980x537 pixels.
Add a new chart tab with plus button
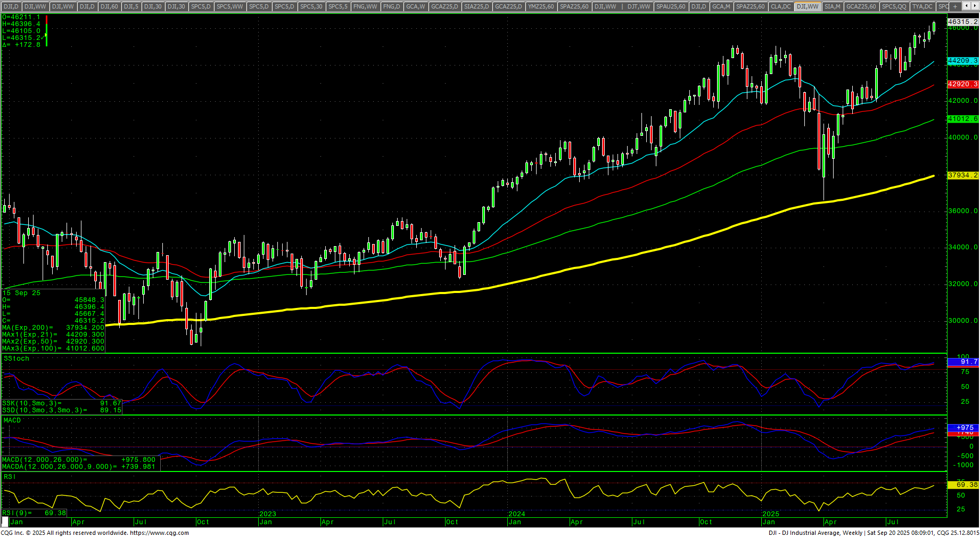tap(955, 6)
